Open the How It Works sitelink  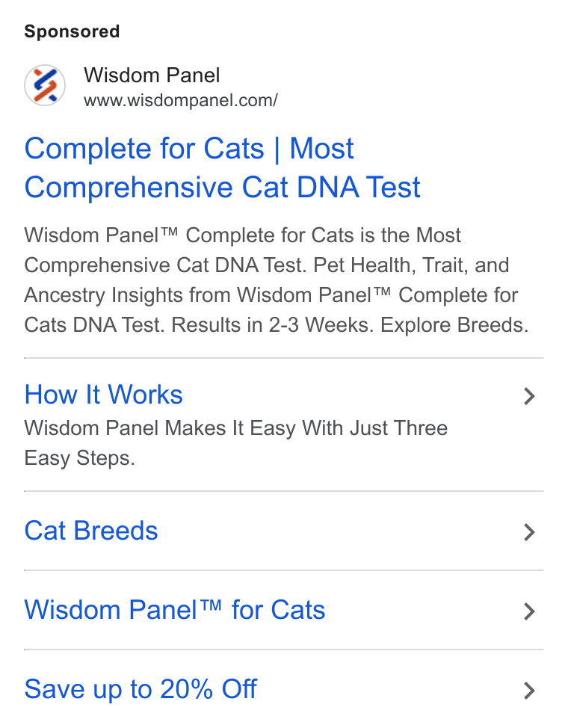(x=104, y=395)
